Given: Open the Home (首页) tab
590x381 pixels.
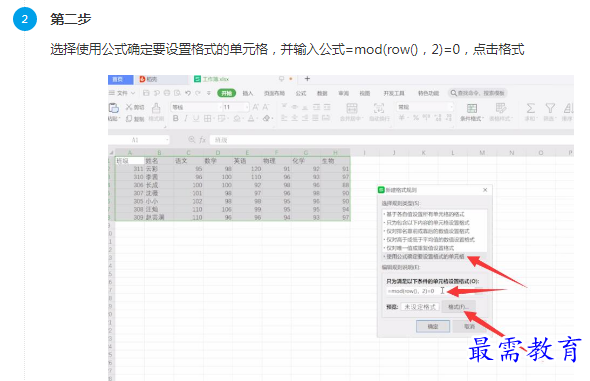Looking at the screenshot, I should tap(120, 79).
